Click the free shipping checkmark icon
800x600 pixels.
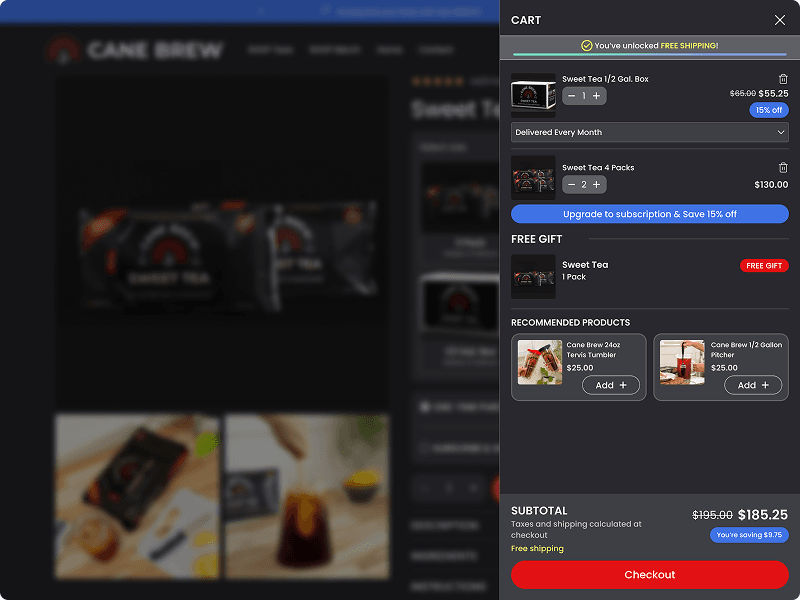[587, 45]
